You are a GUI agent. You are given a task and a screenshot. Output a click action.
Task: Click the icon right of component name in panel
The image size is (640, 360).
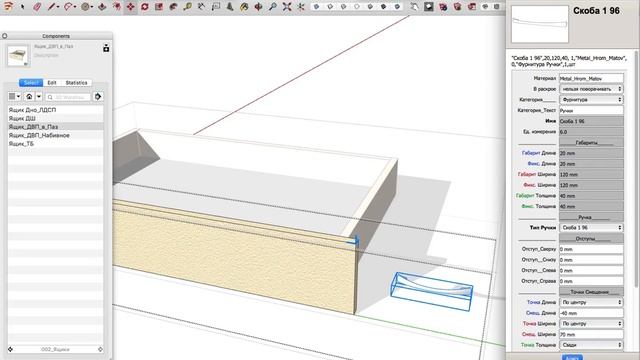[x=106, y=48]
